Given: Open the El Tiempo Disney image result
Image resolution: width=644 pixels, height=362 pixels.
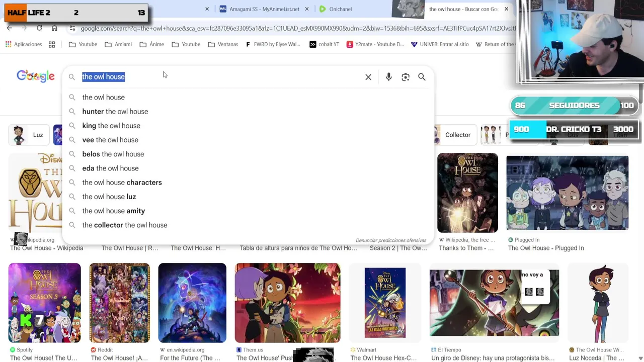Looking at the screenshot, I should tap(494, 303).
